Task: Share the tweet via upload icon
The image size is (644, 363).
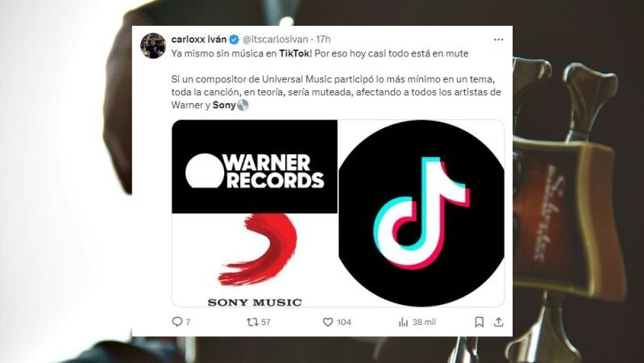Action: 498,322
